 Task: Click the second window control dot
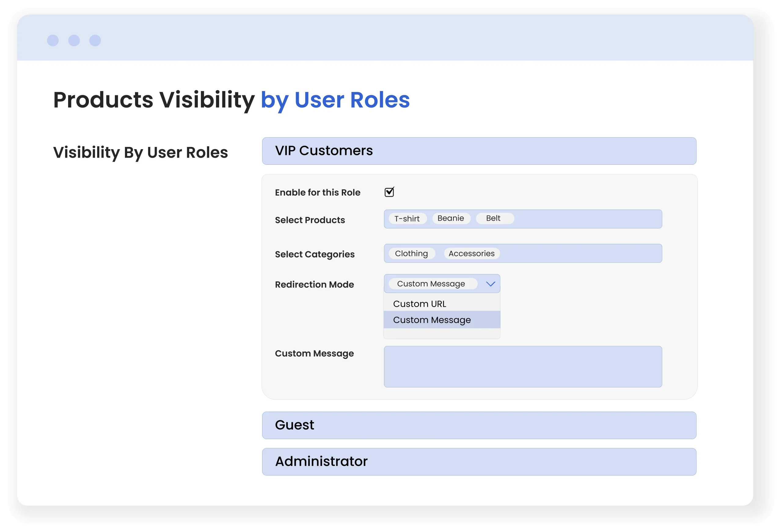pyautogui.click(x=74, y=40)
